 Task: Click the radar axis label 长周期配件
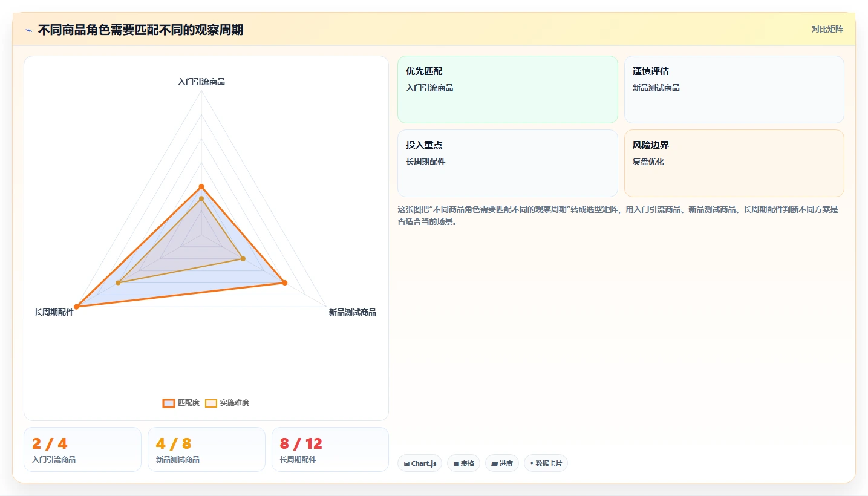pyautogui.click(x=54, y=312)
